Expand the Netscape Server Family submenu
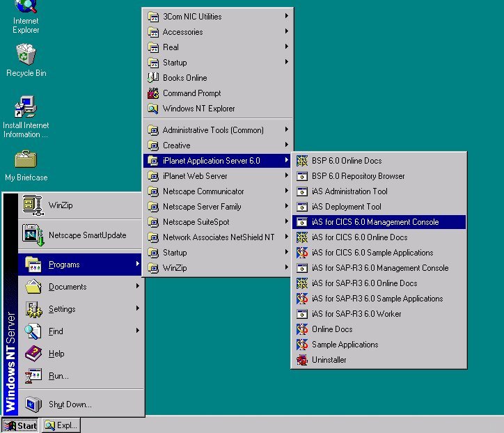This screenshot has height=433, width=504. (x=218, y=207)
